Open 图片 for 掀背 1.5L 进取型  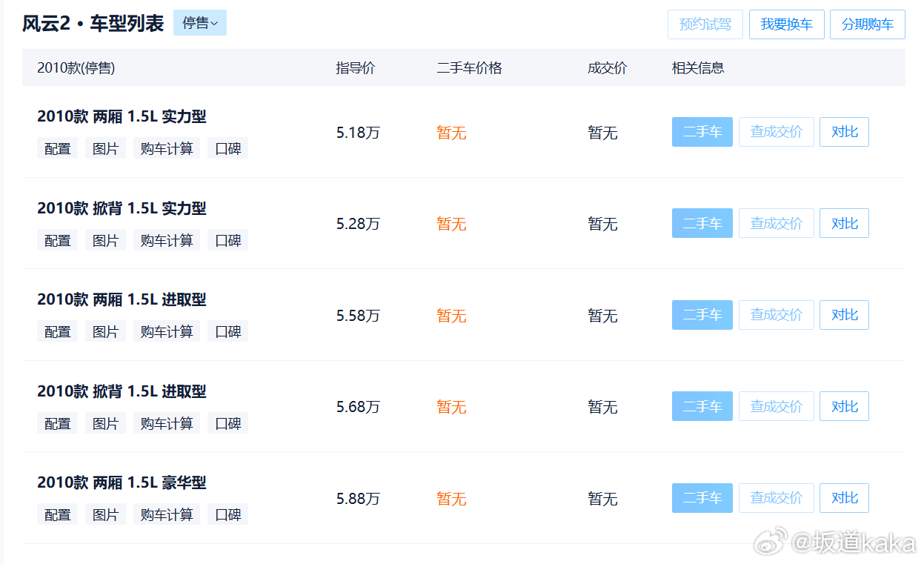click(x=105, y=423)
